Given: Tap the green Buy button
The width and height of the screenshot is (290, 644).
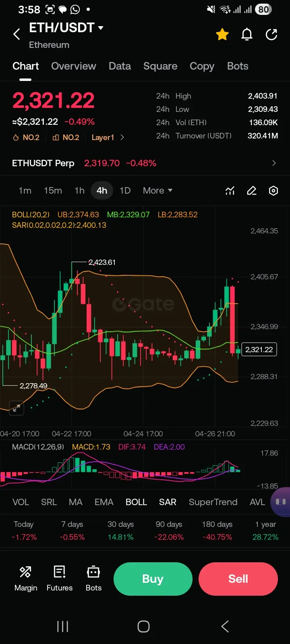Looking at the screenshot, I should pos(153,579).
